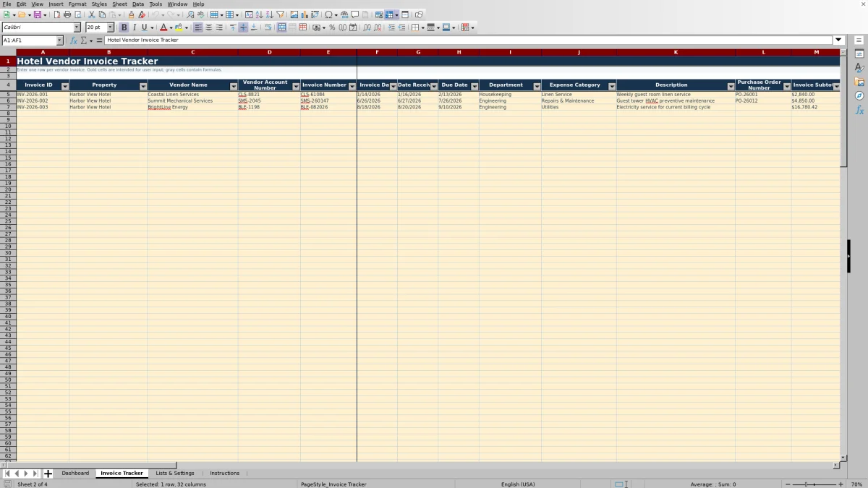Click the Sort Ascending icon
This screenshot has height=488, width=868.
coord(259,14)
